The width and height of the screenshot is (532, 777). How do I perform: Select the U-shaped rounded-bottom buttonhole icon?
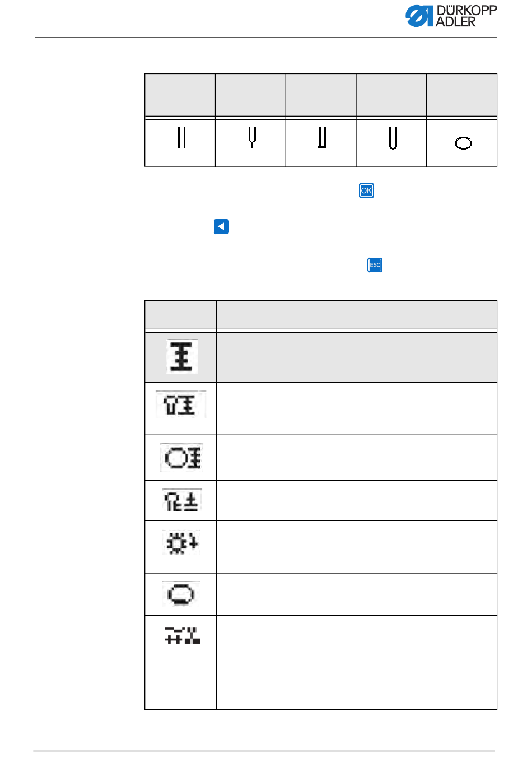(393, 138)
